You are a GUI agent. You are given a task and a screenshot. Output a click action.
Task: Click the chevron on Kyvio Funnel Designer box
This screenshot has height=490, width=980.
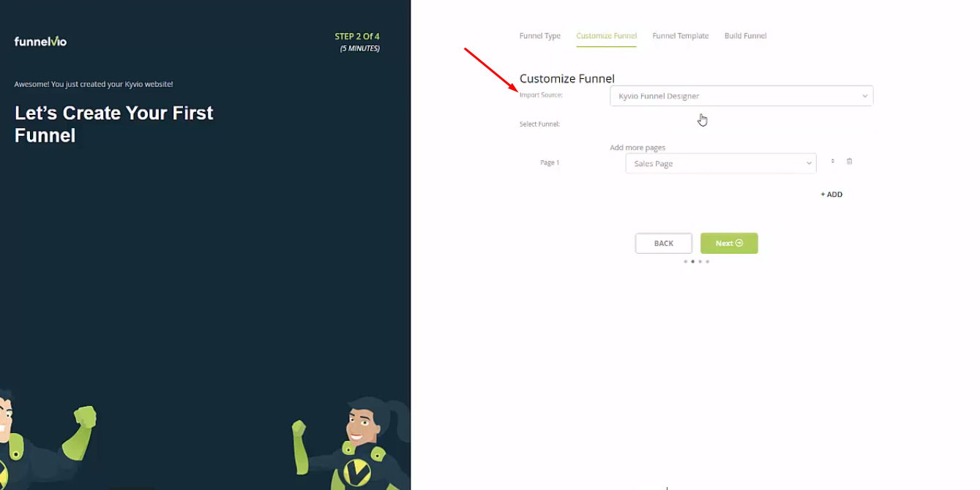point(864,96)
